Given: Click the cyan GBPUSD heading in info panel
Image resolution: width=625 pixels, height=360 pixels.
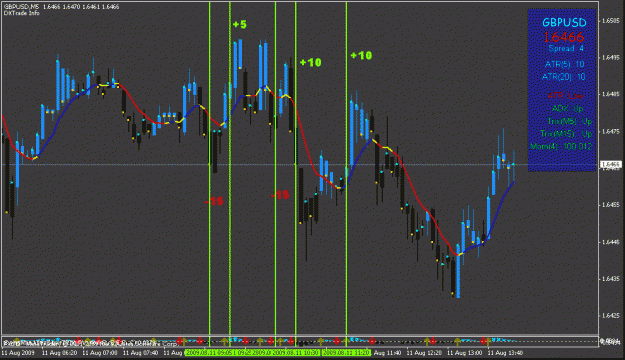Looking at the screenshot, I should tap(564, 22).
